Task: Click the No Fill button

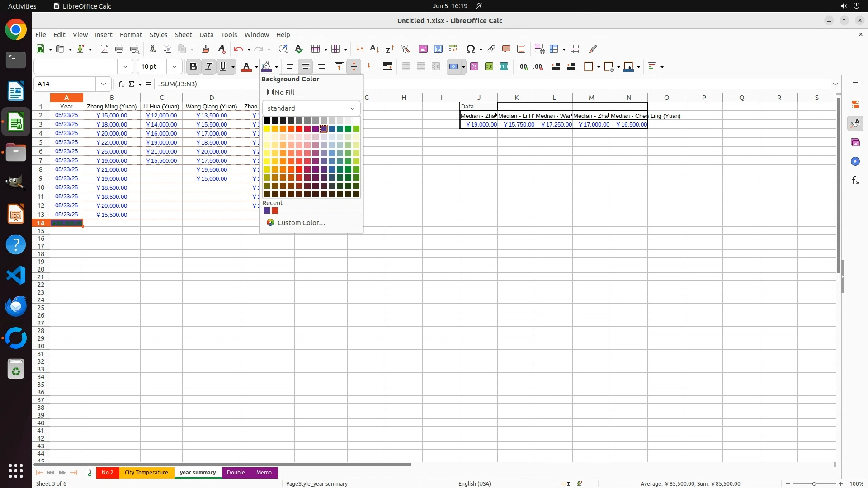Action: pyautogui.click(x=281, y=93)
